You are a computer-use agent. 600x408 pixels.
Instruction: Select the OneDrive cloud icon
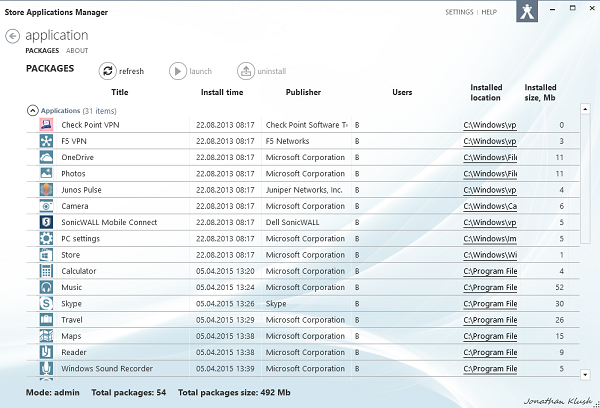(x=46, y=157)
